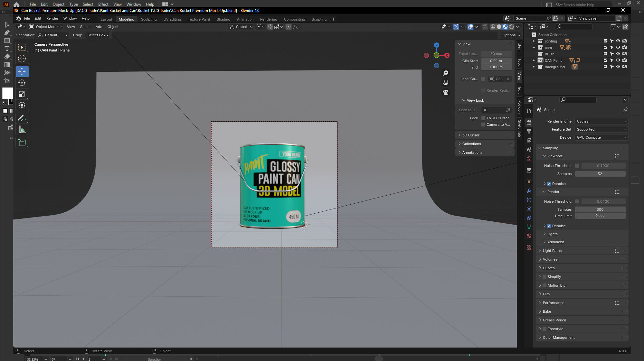Click the Clip Start field 0.01 m
This screenshot has width=644, height=361.
click(x=496, y=61)
